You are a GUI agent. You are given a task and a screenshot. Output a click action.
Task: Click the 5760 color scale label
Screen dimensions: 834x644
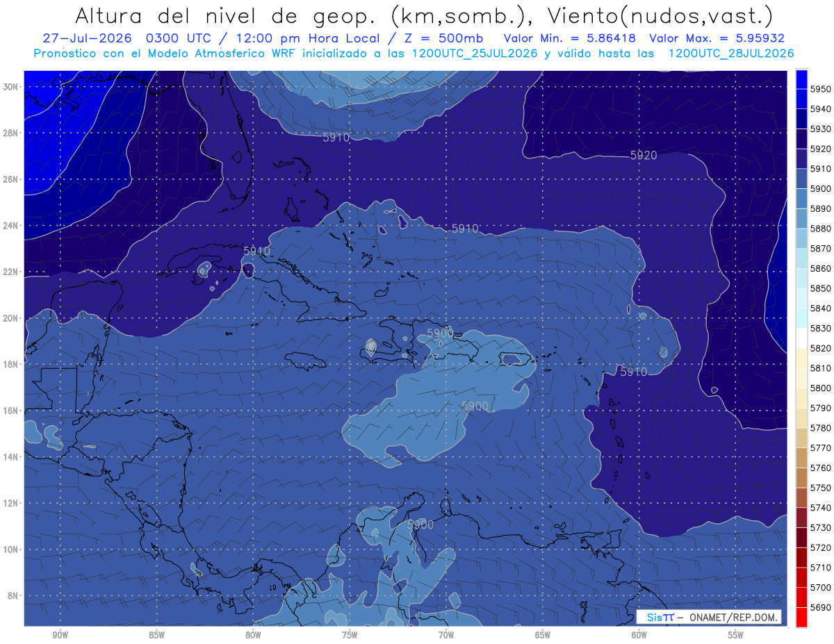(821, 468)
